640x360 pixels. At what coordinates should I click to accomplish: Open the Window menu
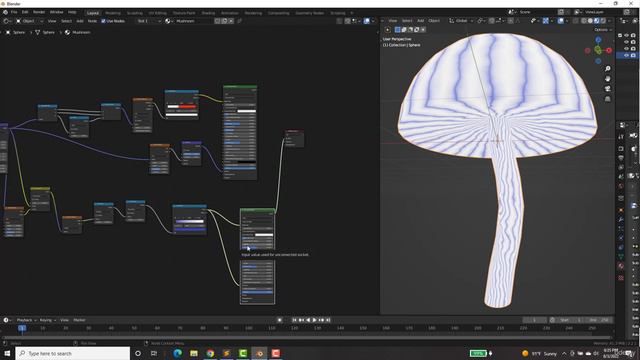[x=56, y=12]
